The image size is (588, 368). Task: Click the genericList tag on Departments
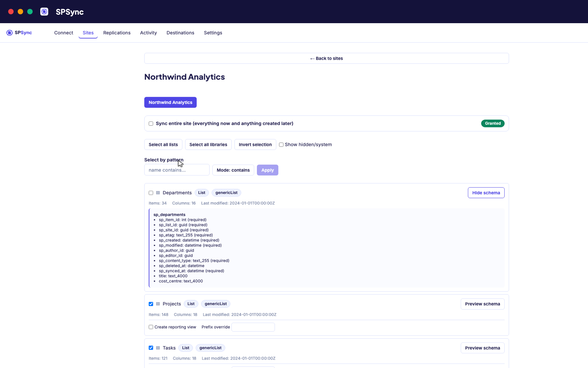click(x=226, y=193)
